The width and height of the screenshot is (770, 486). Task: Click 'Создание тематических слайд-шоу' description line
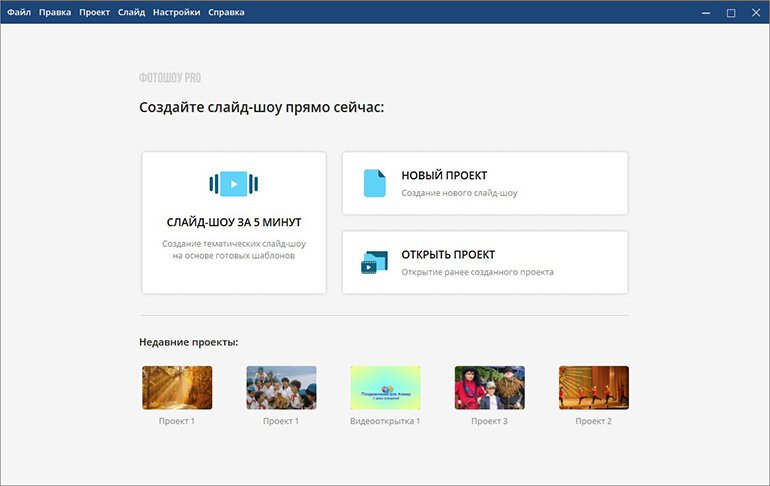pyautogui.click(x=234, y=243)
